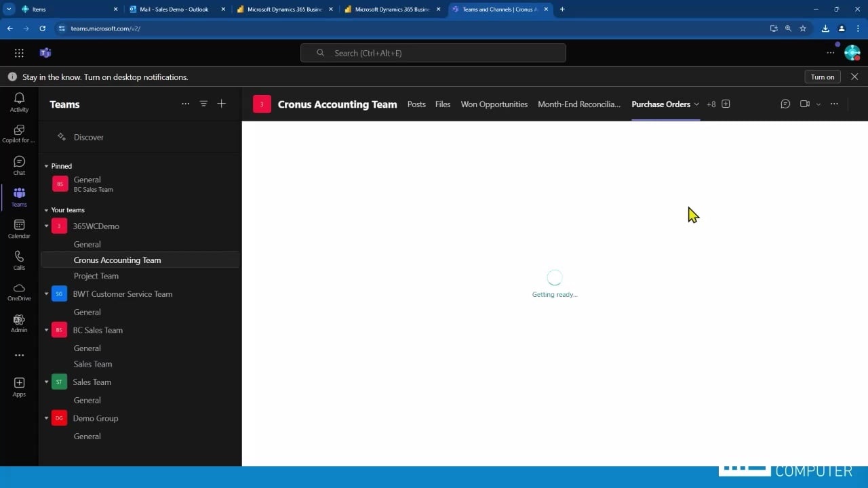The image size is (868, 488).
Task: Add a new tab to channel
Action: [x=726, y=104]
